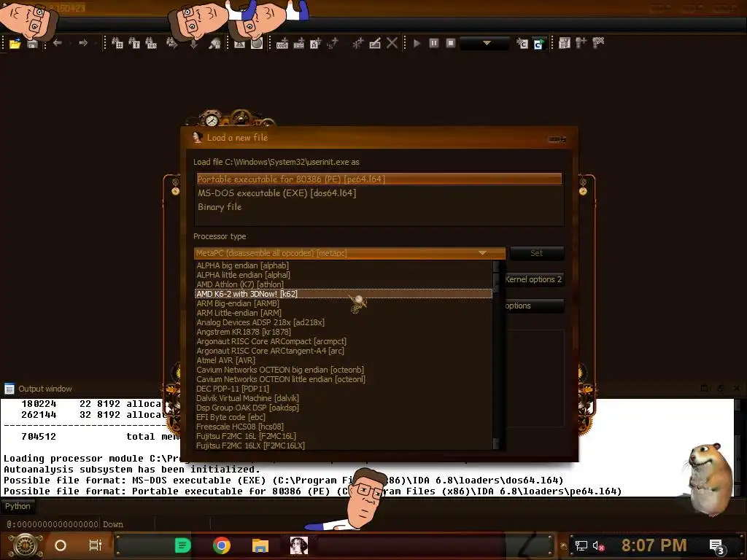Click the Set processor button
The image size is (747, 560).
pos(536,253)
